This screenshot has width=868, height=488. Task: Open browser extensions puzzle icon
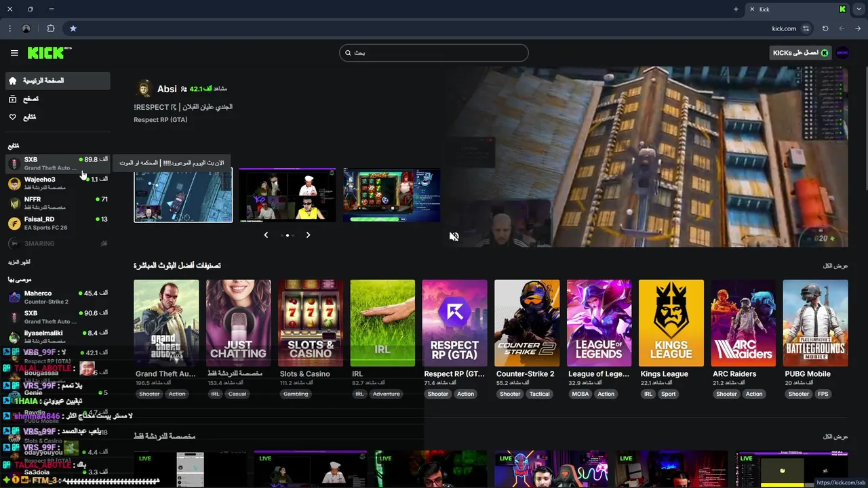[x=51, y=28]
